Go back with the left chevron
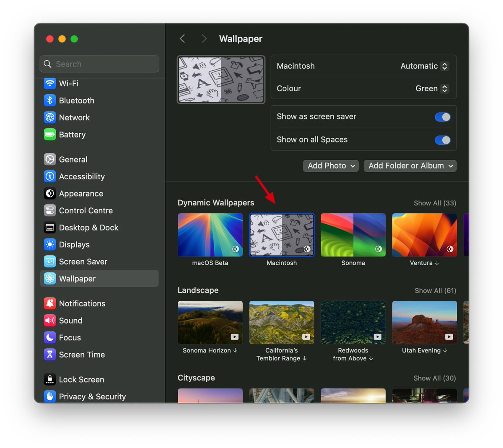Viewport: 503px width, 448px height. (182, 39)
